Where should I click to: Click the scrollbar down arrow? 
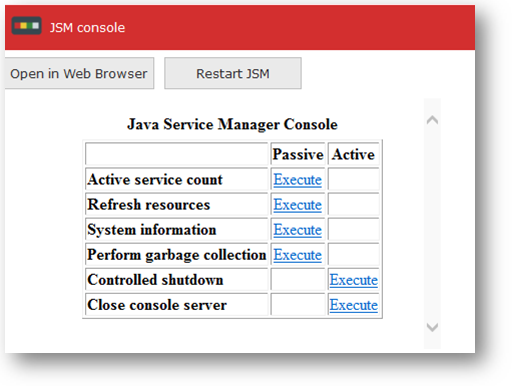coord(432,327)
